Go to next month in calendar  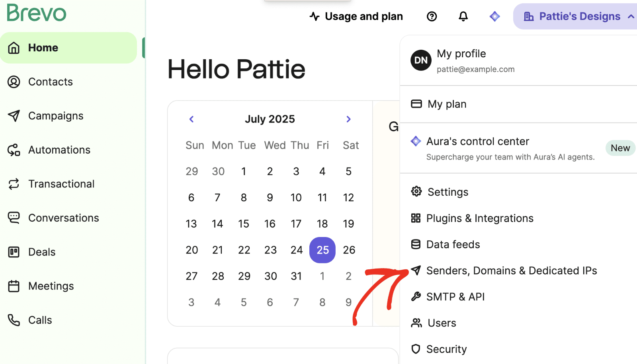348,119
